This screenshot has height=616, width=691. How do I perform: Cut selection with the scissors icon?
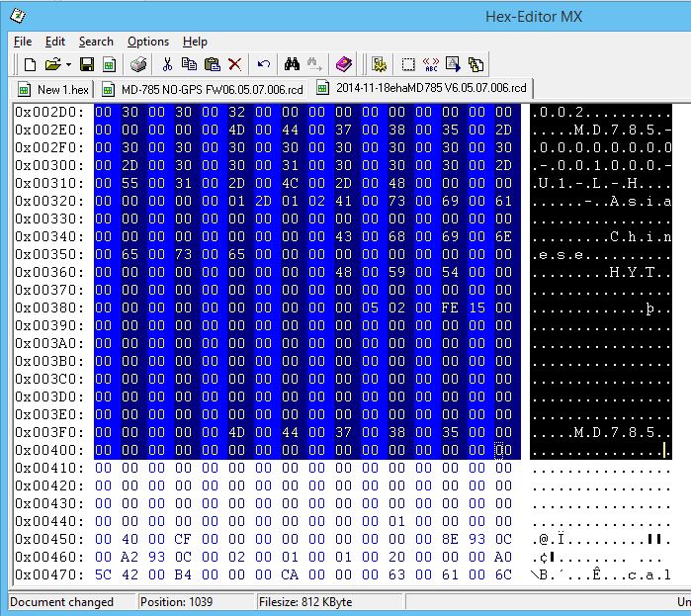tap(167, 65)
